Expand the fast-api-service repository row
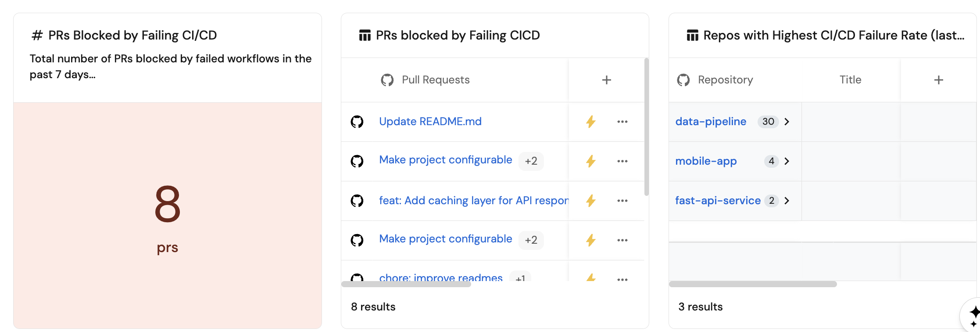The height and width of the screenshot is (332, 980). pos(787,201)
